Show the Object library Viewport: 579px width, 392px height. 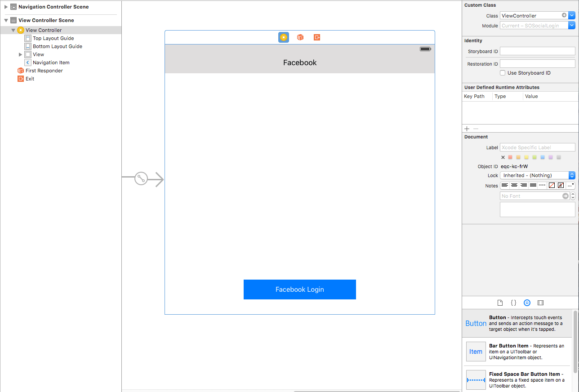click(x=527, y=303)
